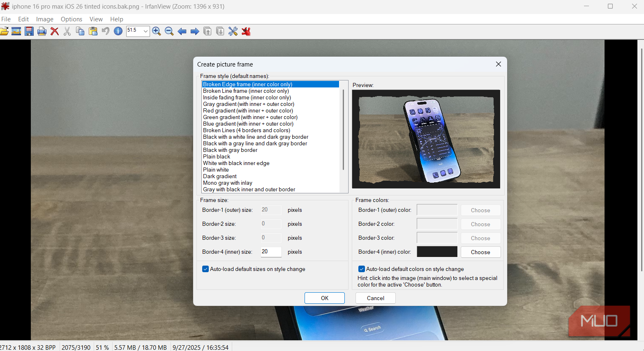Click the Copy toolbar icon
This screenshot has width=644, height=351.
(x=80, y=31)
